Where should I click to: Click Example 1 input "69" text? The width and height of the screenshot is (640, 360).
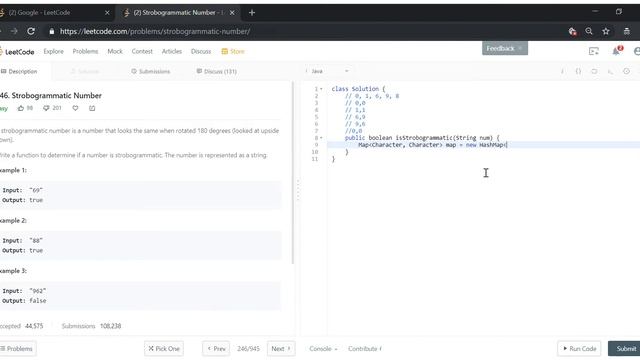pos(36,190)
